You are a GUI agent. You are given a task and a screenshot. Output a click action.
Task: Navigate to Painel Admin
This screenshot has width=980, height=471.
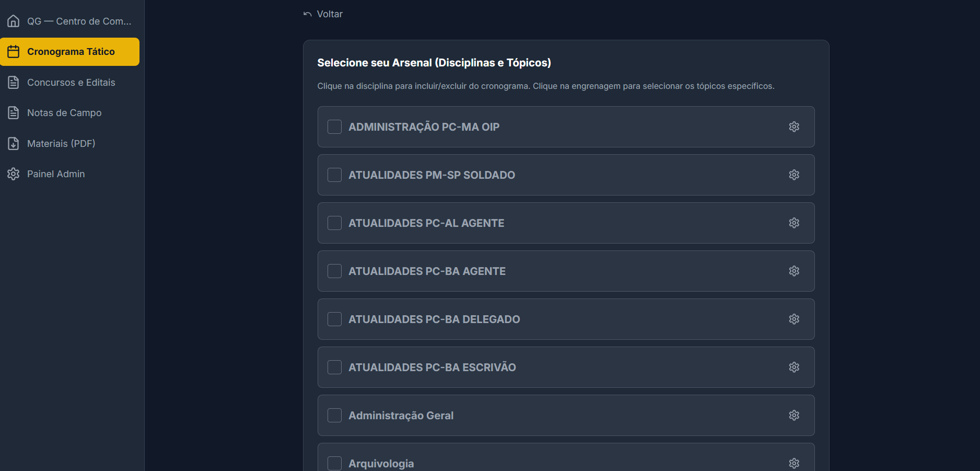tap(69, 174)
